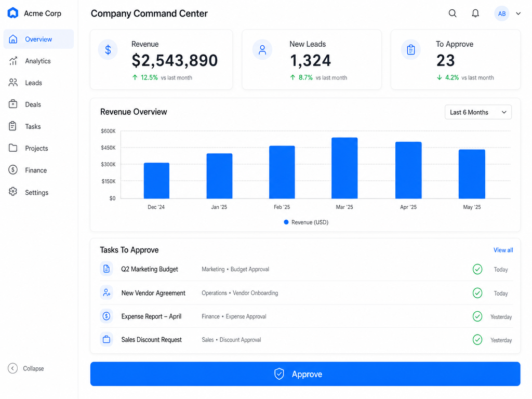
Task: Click the 12.5% revenue change indicator
Action: click(145, 77)
